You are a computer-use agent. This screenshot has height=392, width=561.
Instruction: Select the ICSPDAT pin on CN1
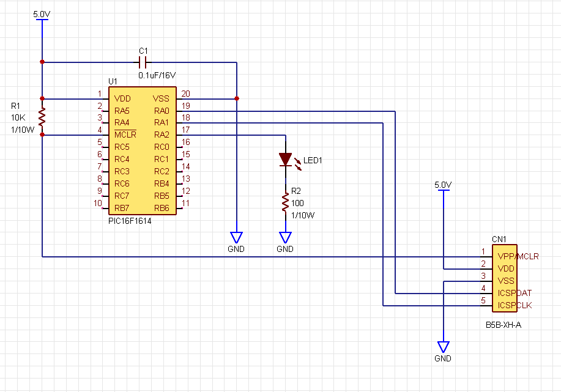click(x=515, y=293)
